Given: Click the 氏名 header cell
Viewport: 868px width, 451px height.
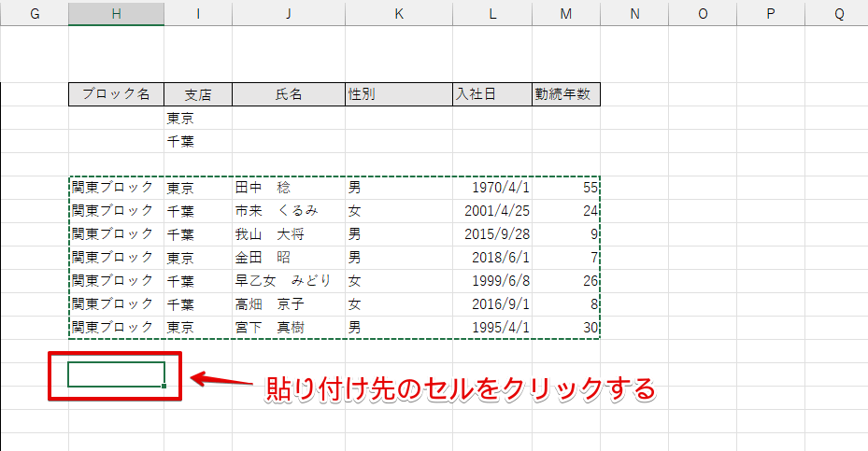Looking at the screenshot, I should (x=288, y=94).
